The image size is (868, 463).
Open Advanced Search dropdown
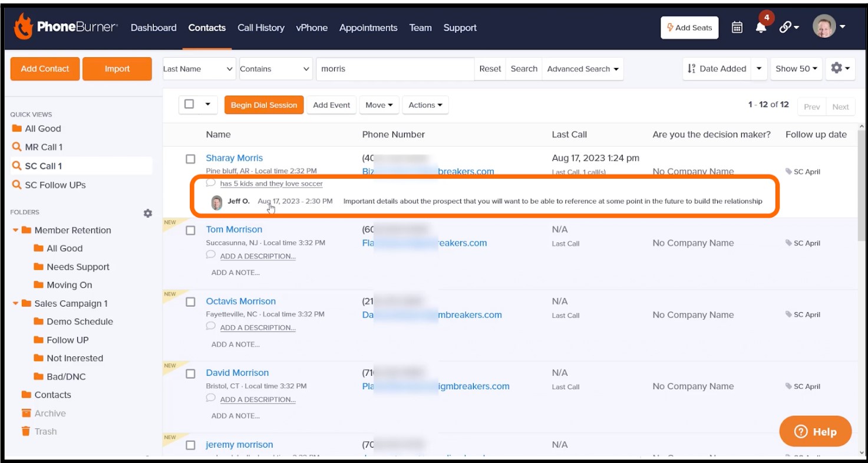tap(583, 68)
